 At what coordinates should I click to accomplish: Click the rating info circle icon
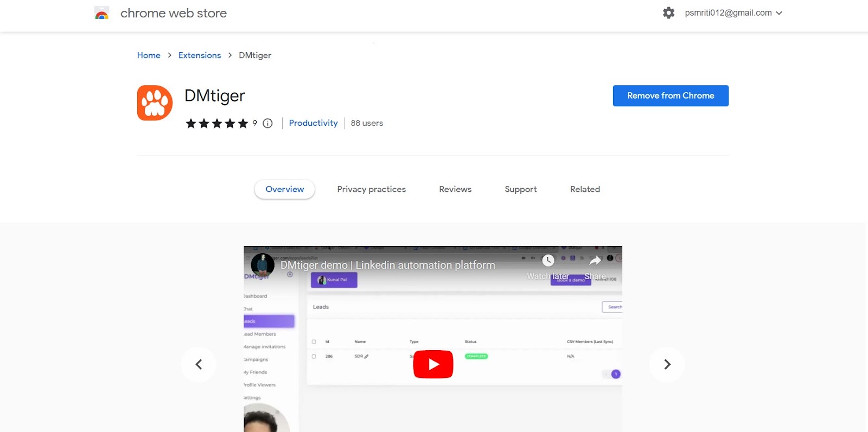(267, 123)
